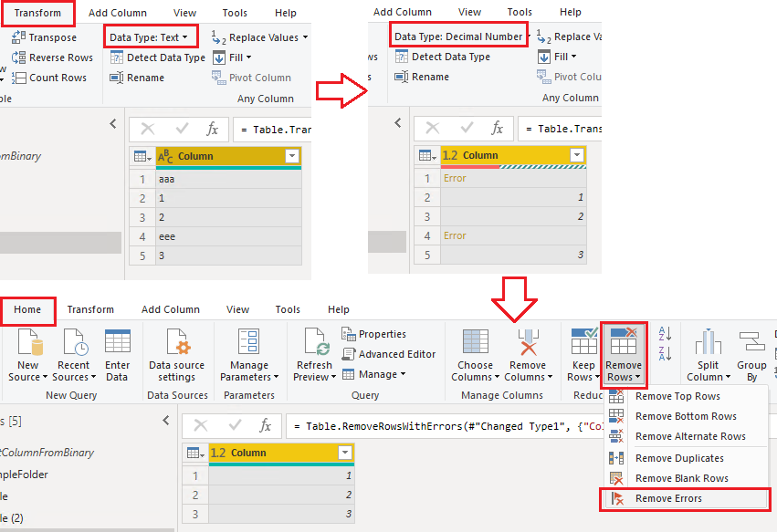Viewport: 777px width, 532px height.
Task: Click Group By icon
Action: 751,342
